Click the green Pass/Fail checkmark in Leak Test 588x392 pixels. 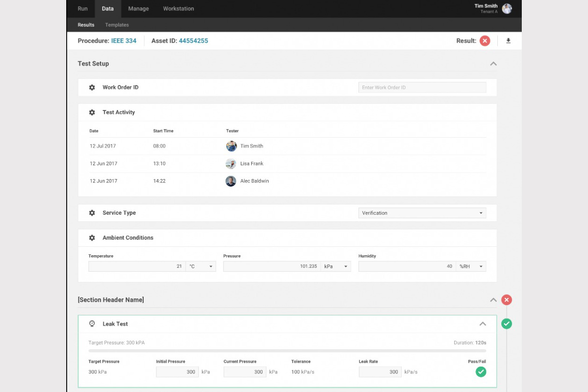pyautogui.click(x=480, y=372)
